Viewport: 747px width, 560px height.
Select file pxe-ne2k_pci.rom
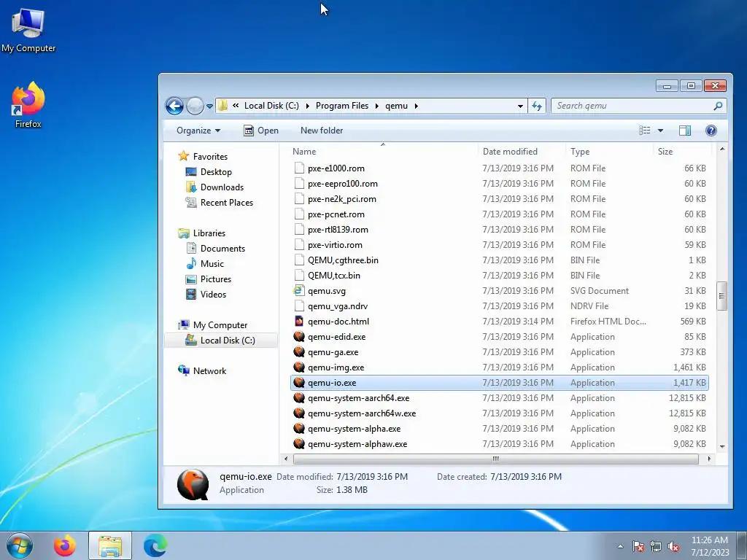[499, 198]
